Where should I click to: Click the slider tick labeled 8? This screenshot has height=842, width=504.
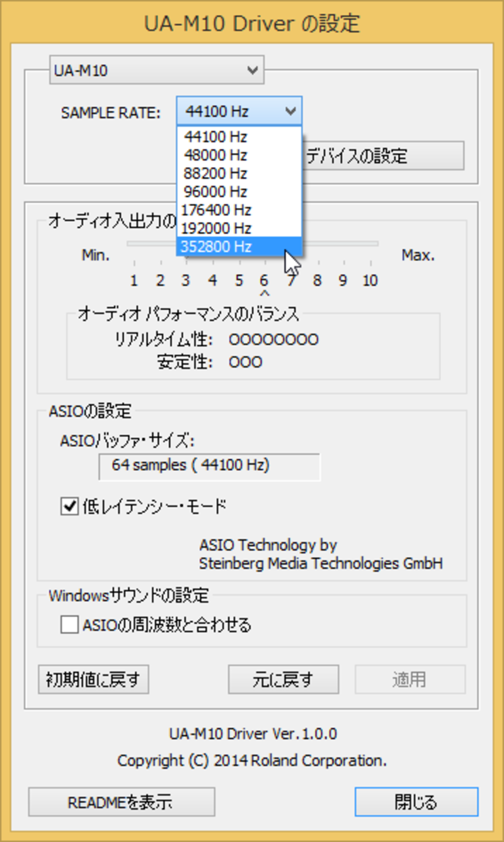click(x=318, y=280)
